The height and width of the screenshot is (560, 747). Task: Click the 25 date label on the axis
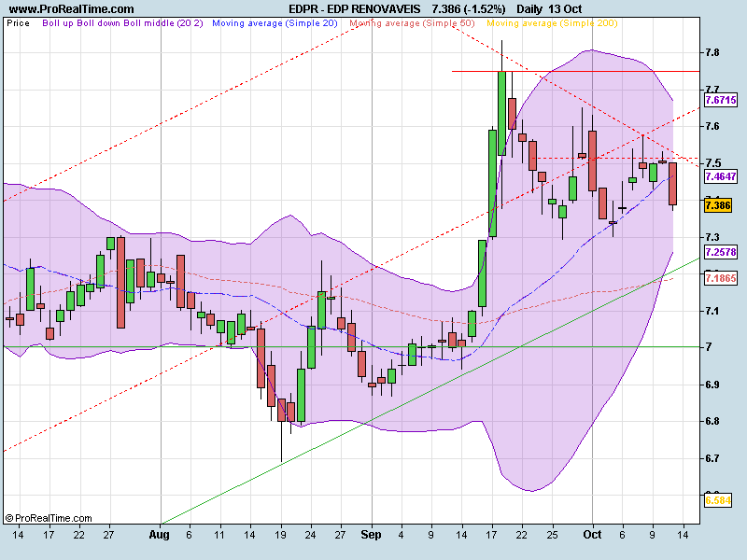coord(552,535)
